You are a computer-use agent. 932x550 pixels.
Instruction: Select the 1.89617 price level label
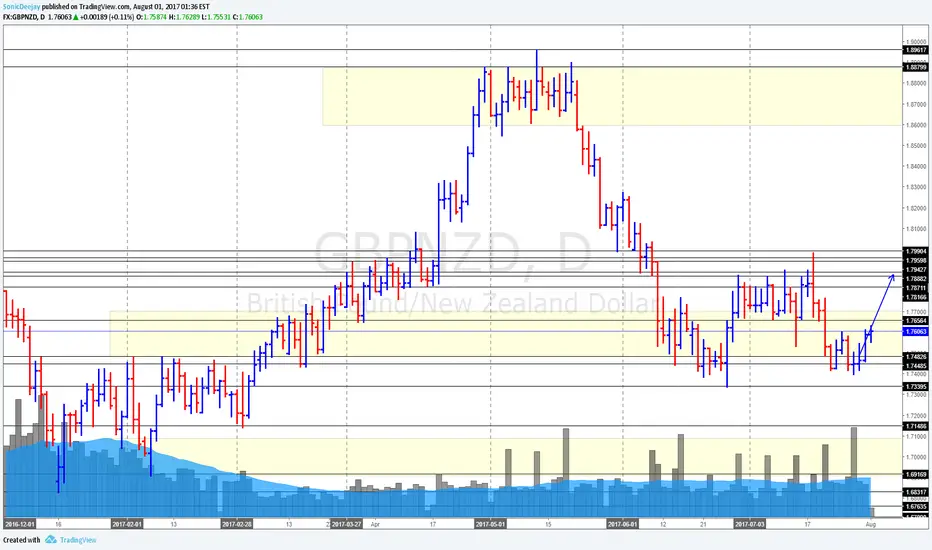pos(915,50)
